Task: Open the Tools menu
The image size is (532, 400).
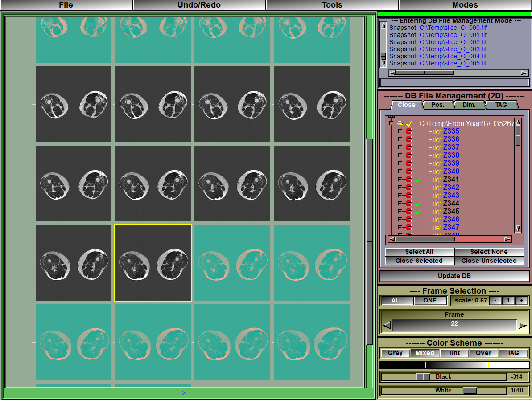Action: (332, 5)
